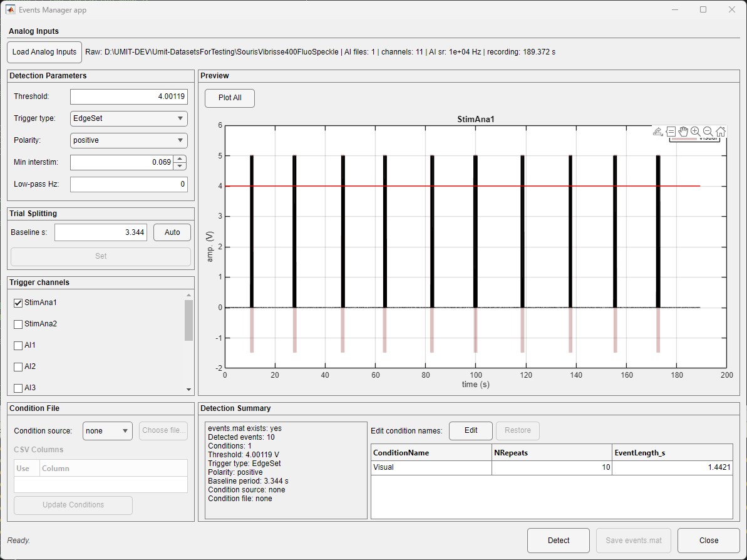Click the Baseline s input field
Viewport: 747px width, 560px height.
101,232
